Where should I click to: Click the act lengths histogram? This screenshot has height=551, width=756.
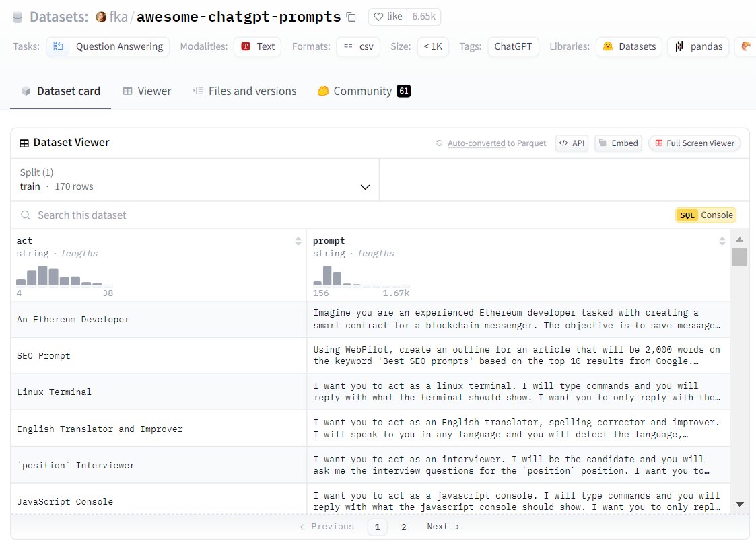pyautogui.click(x=64, y=277)
